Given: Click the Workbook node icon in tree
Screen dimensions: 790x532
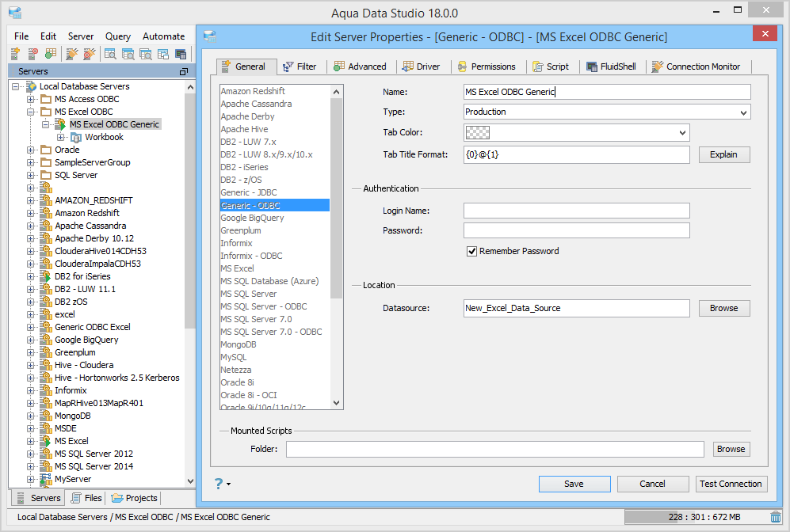Looking at the screenshot, I should click(76, 138).
